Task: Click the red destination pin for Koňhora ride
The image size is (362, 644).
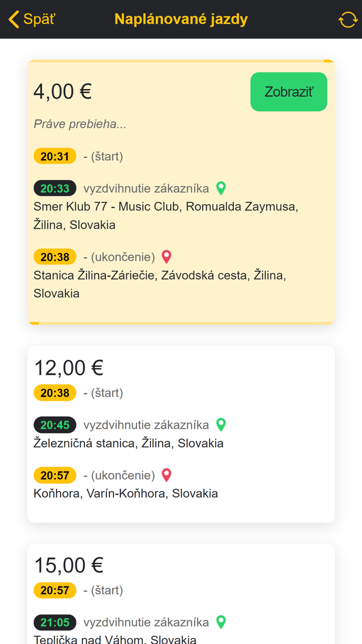Action: tap(166, 475)
